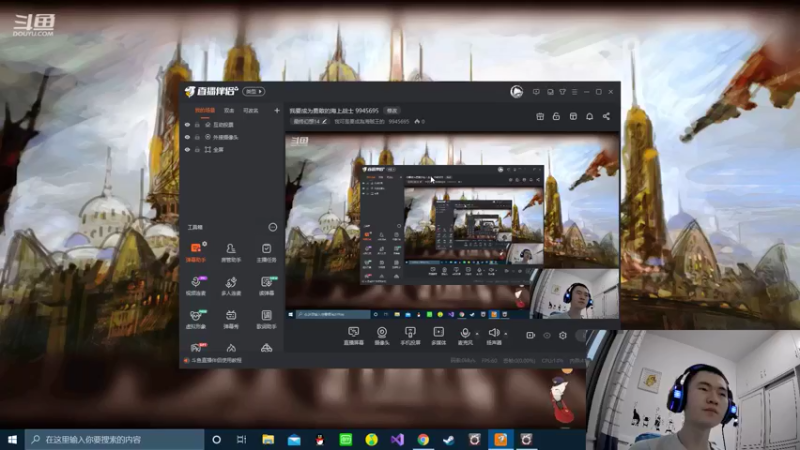Open the 多人连麦 multi-person co-stream tool

(231, 286)
